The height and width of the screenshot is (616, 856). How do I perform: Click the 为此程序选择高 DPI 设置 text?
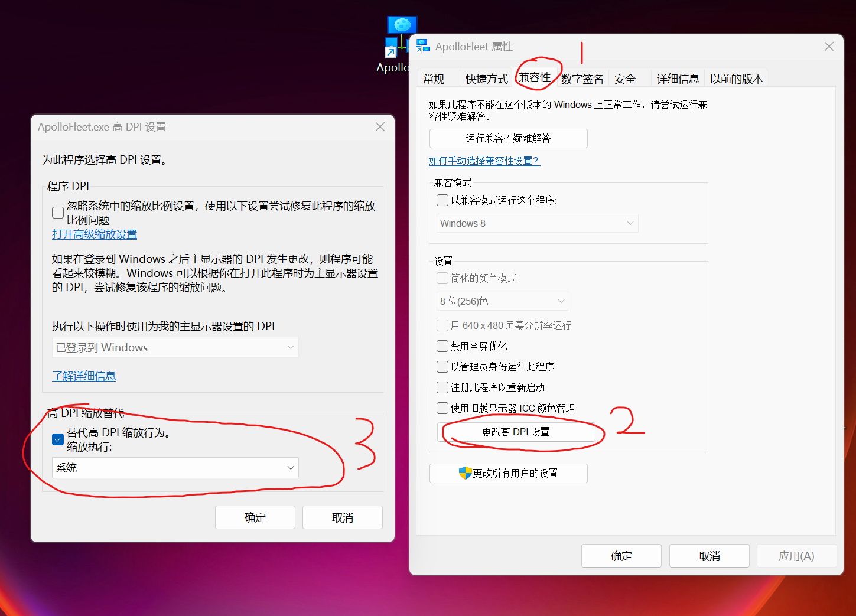tap(105, 159)
